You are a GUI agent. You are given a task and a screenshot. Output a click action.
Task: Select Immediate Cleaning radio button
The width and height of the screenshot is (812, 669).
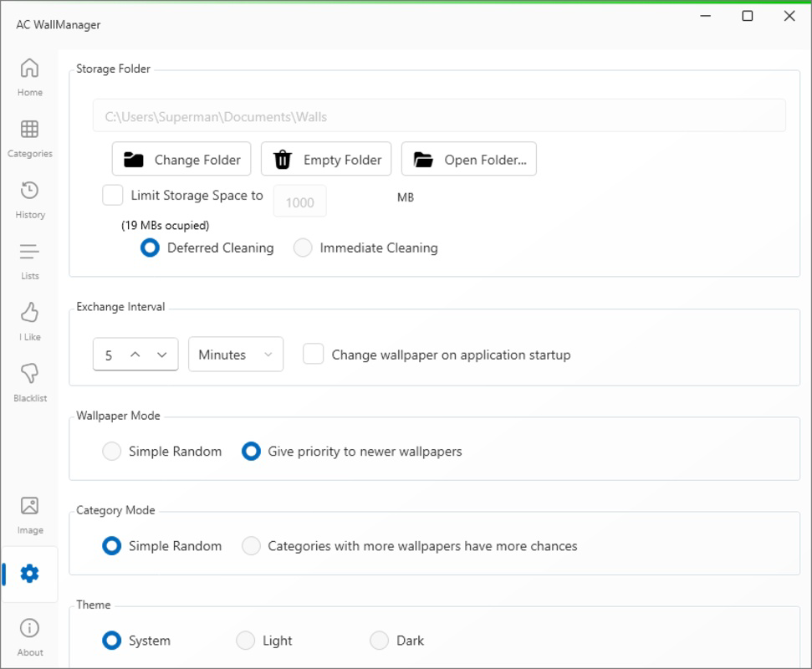coord(303,248)
